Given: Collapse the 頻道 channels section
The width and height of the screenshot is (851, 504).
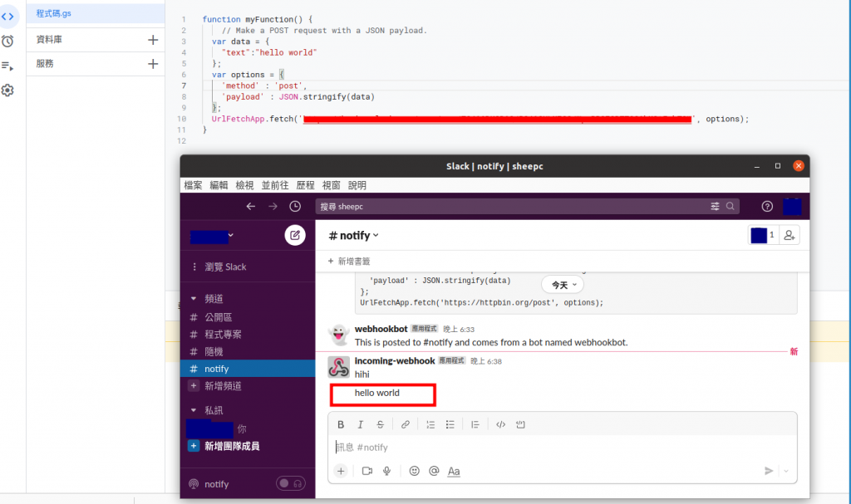Looking at the screenshot, I should point(193,298).
